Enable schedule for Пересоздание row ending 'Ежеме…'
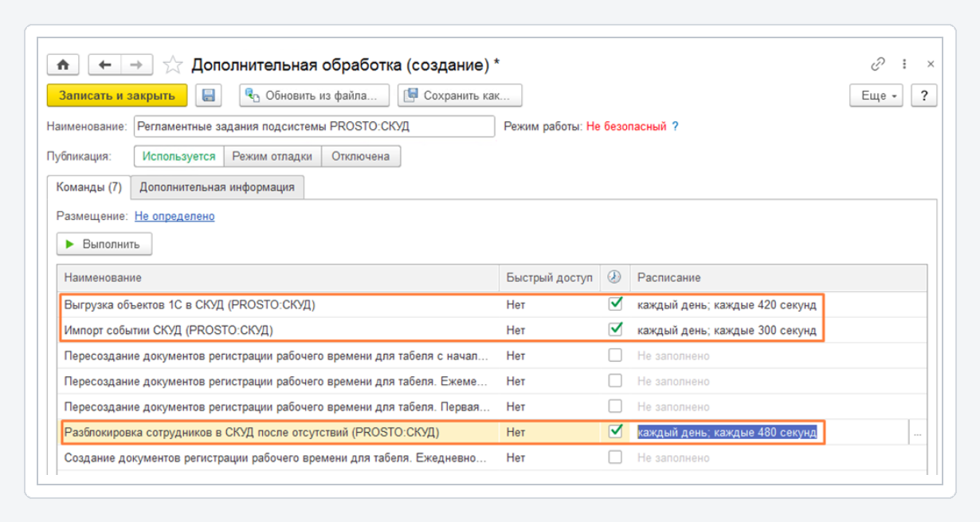The width and height of the screenshot is (980, 522). (x=614, y=381)
